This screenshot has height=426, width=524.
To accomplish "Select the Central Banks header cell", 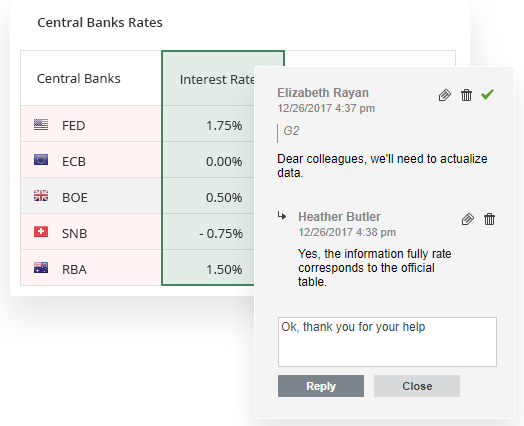I will pos(91,79).
